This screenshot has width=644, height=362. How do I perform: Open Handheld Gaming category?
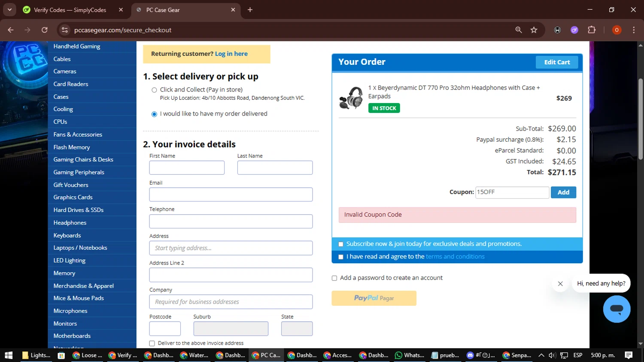77,46
